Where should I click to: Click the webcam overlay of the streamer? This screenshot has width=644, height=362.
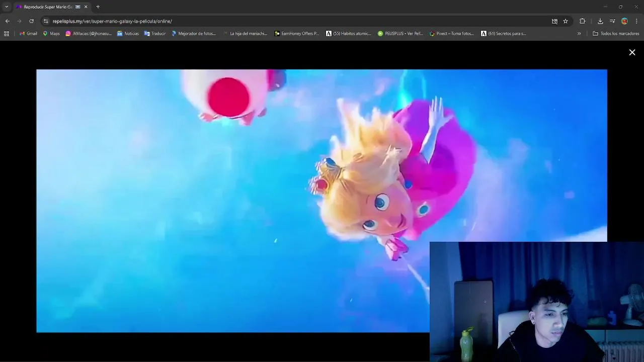coord(537,302)
